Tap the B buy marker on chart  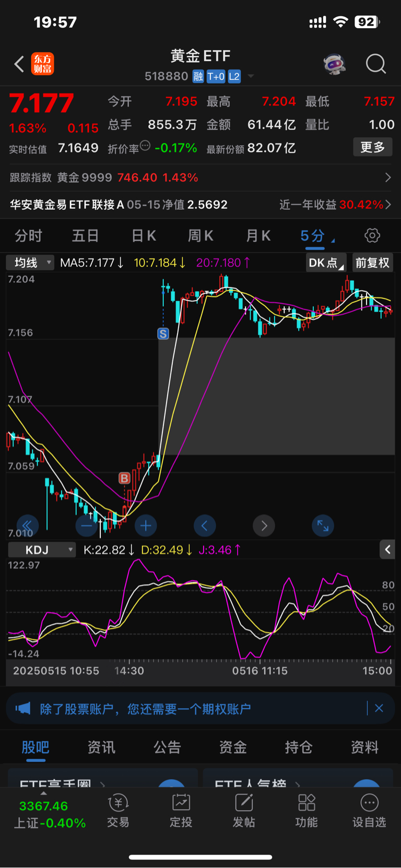pos(124,478)
